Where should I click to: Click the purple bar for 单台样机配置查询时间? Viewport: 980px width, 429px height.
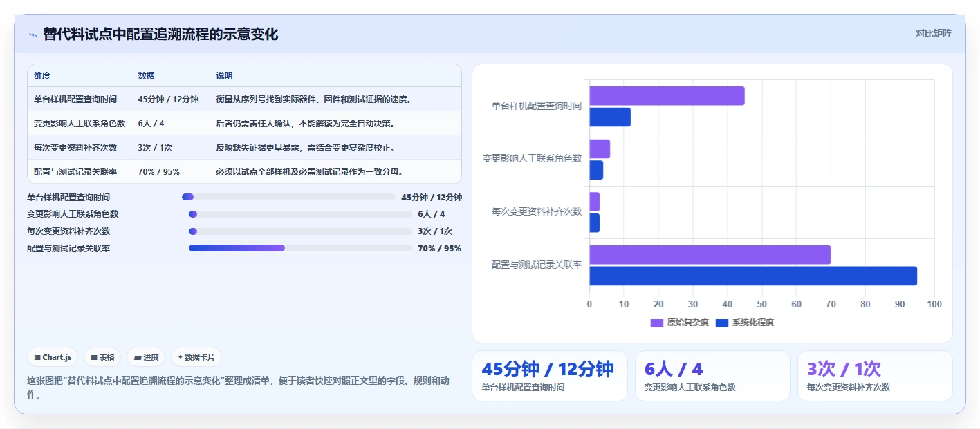click(x=667, y=96)
